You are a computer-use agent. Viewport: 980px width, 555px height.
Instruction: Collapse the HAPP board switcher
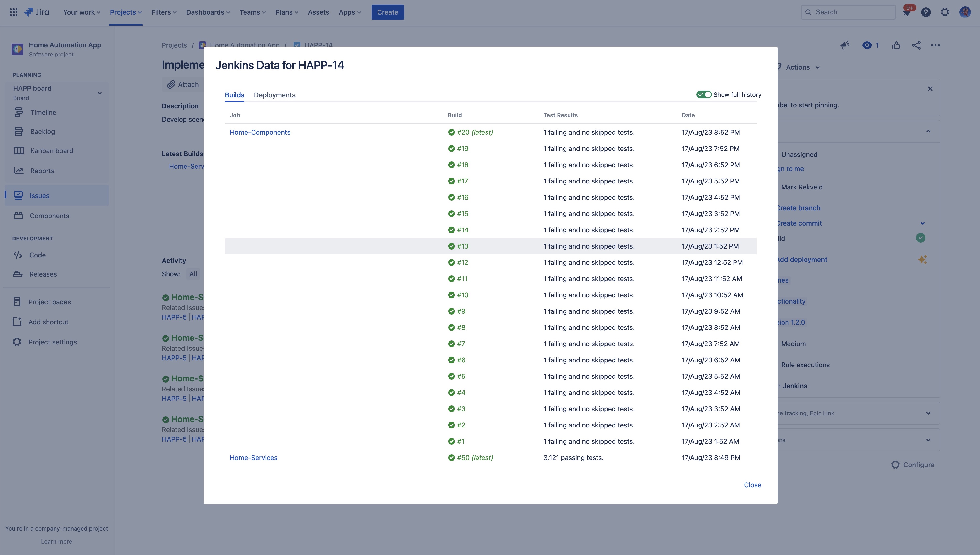point(100,93)
